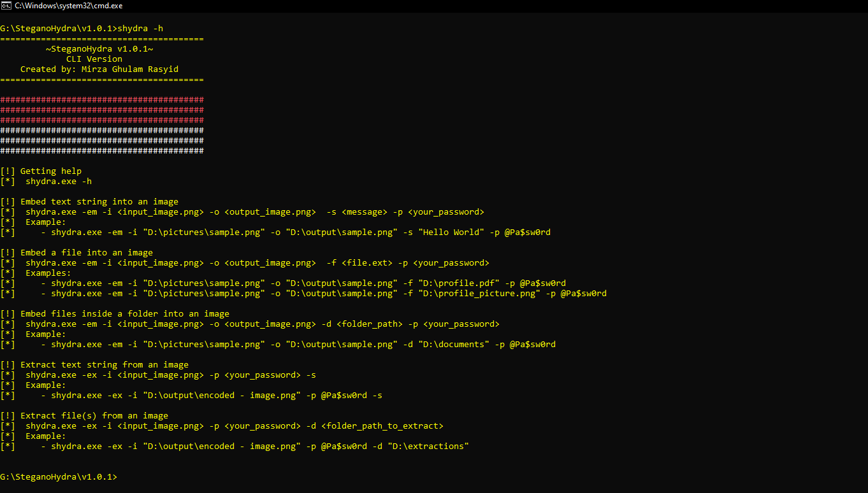The height and width of the screenshot is (493, 868).
Task: Click heading 'Embed files inside a folder into an image'
Action: 125,314
